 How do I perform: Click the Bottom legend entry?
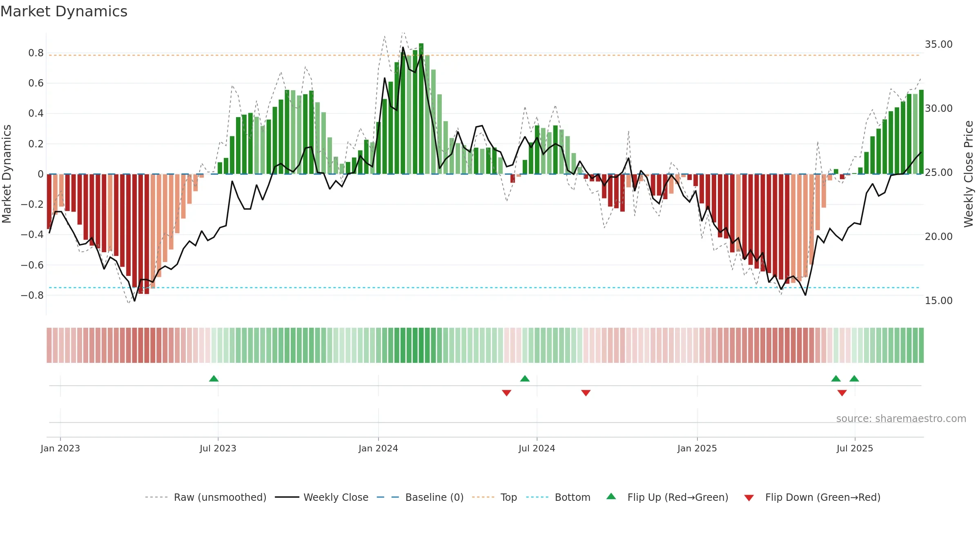click(x=558, y=497)
